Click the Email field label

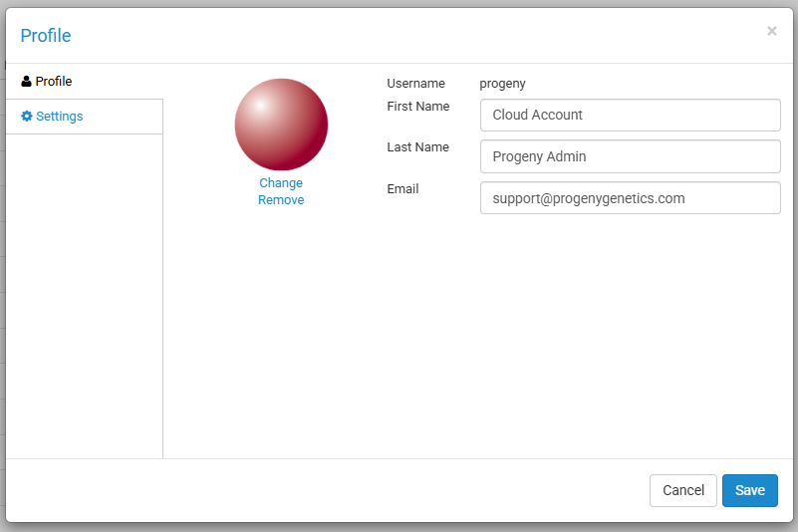(x=402, y=189)
